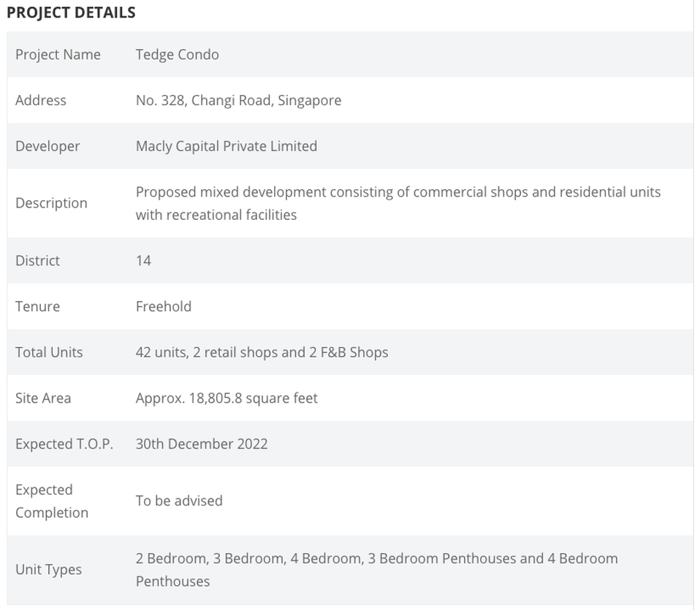Click the Freehold tenure value

[x=164, y=307]
